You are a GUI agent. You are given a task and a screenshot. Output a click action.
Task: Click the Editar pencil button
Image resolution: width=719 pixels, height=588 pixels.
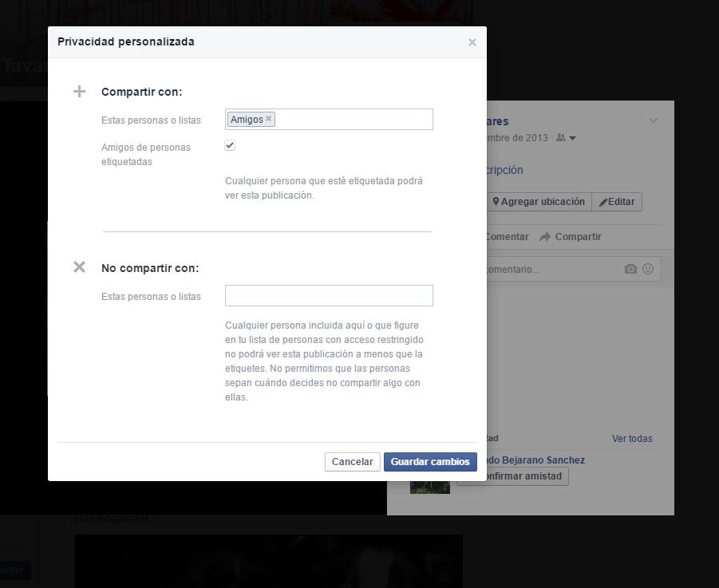pos(617,202)
